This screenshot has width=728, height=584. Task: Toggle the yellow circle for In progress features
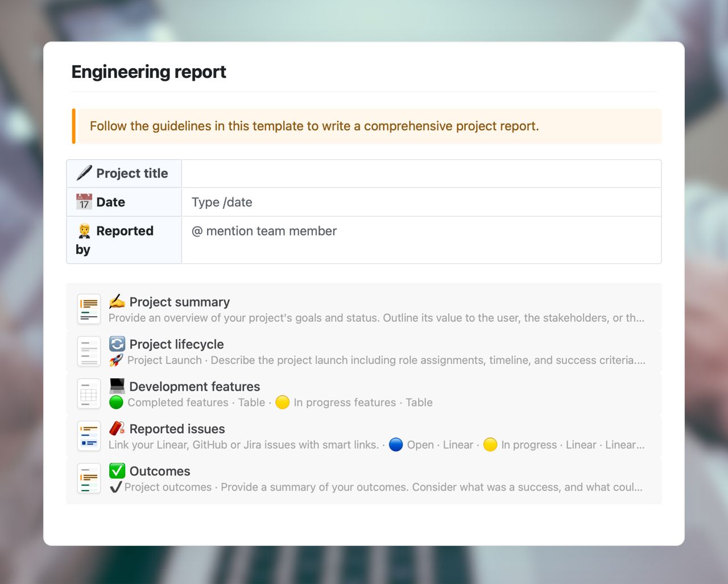tap(283, 402)
